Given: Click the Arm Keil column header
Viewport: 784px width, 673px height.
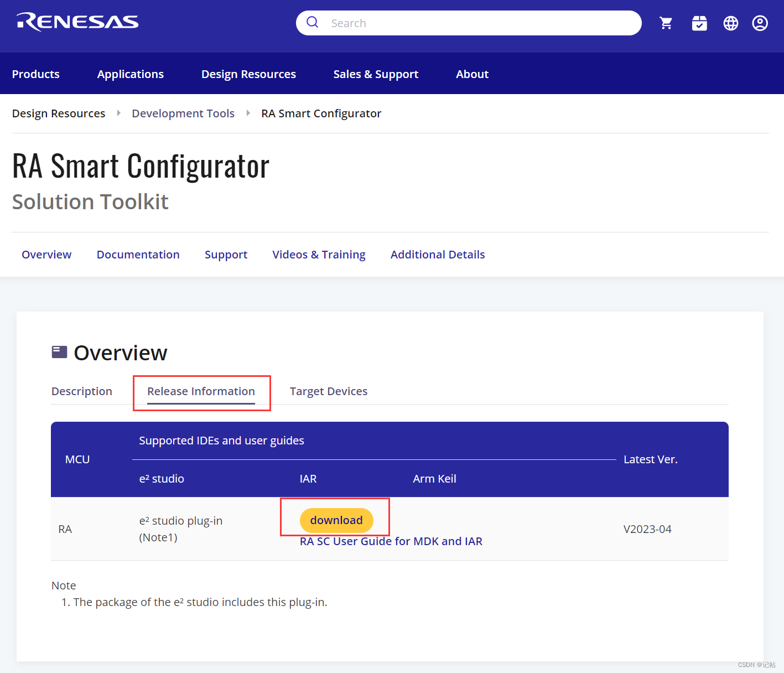Looking at the screenshot, I should [434, 479].
